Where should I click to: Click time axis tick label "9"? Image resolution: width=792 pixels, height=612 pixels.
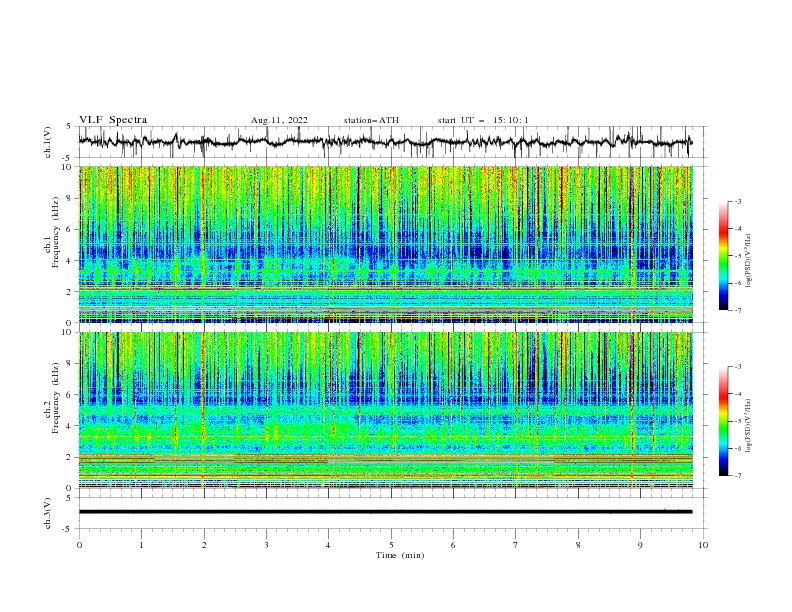(640, 545)
